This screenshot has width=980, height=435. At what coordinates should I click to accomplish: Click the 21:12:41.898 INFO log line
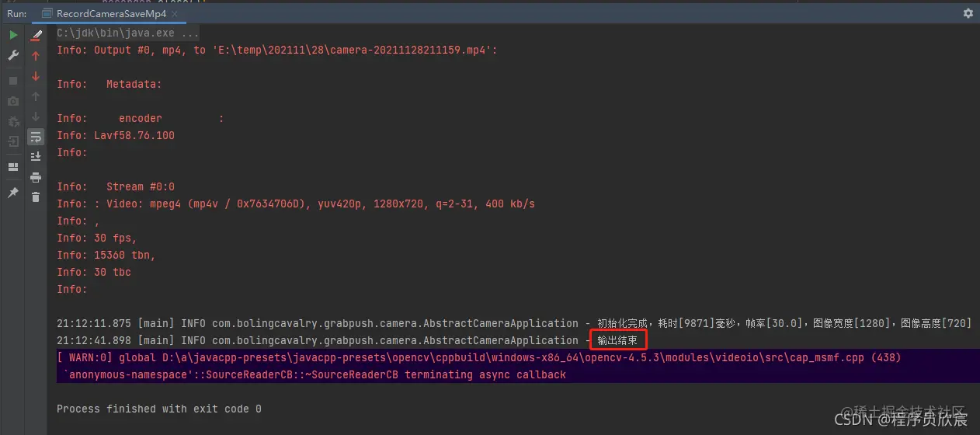point(348,340)
